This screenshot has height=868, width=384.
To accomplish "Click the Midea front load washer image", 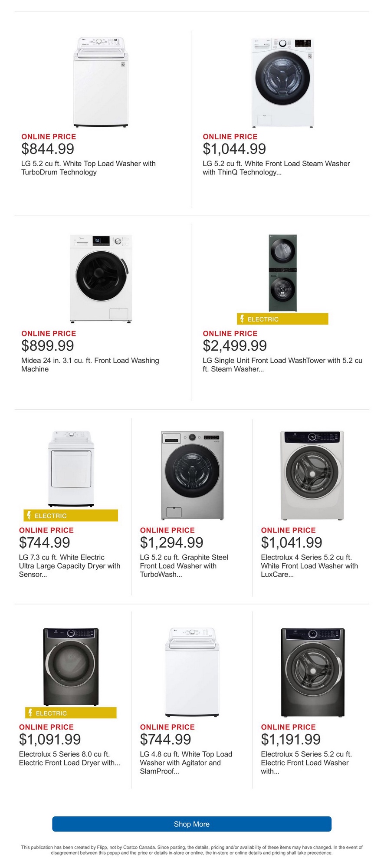I will coord(101,279).
